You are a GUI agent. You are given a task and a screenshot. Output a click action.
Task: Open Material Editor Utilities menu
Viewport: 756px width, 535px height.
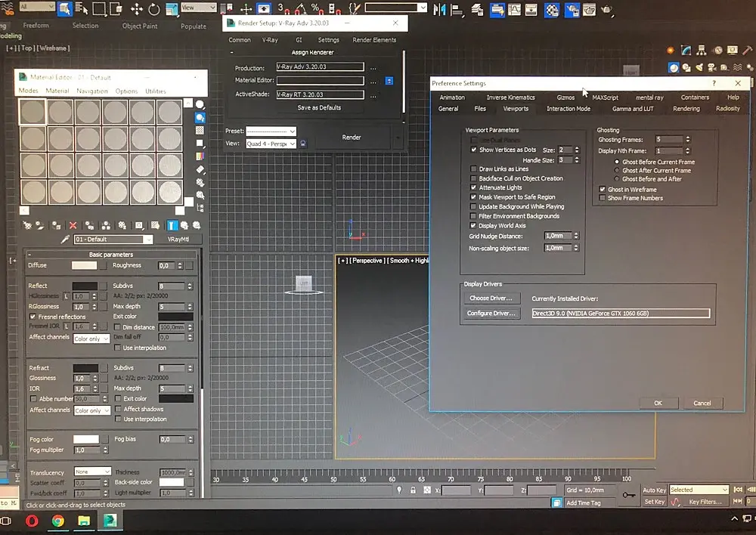point(155,91)
